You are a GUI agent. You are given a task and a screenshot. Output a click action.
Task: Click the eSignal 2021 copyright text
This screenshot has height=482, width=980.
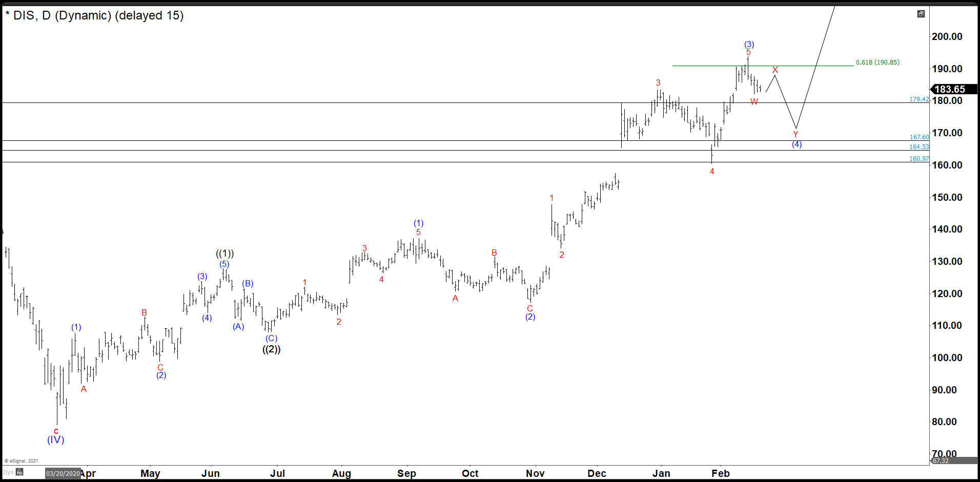[22, 461]
